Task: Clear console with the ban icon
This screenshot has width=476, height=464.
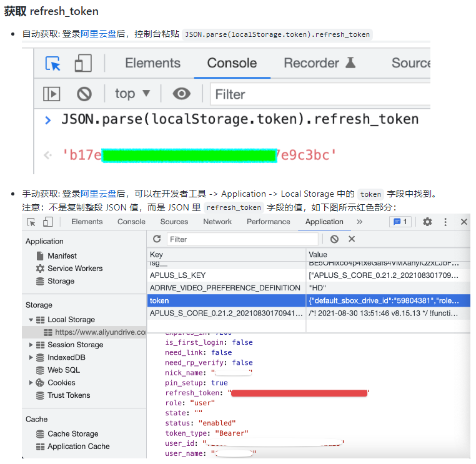Action: tap(84, 94)
